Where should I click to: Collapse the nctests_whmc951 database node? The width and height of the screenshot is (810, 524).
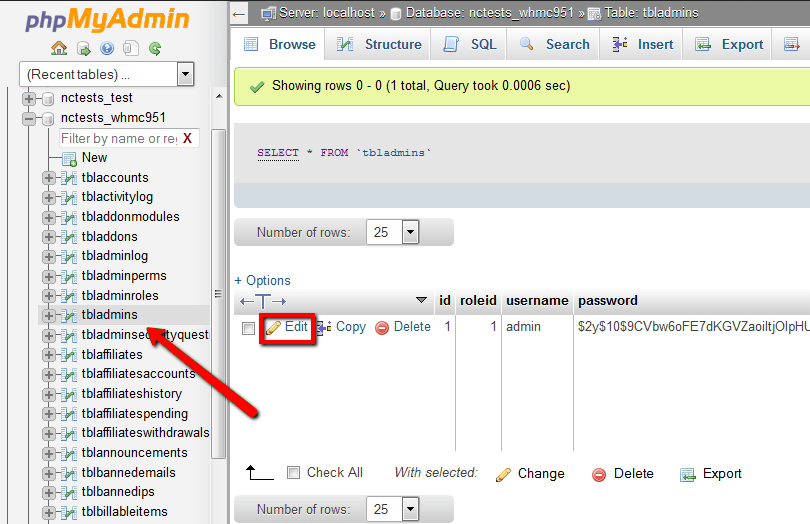(x=29, y=118)
